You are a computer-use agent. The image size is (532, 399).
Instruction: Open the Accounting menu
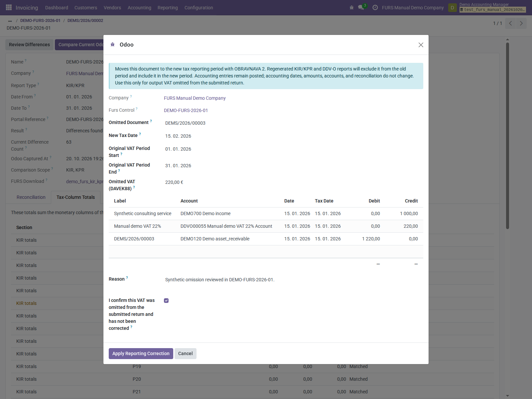139,8
